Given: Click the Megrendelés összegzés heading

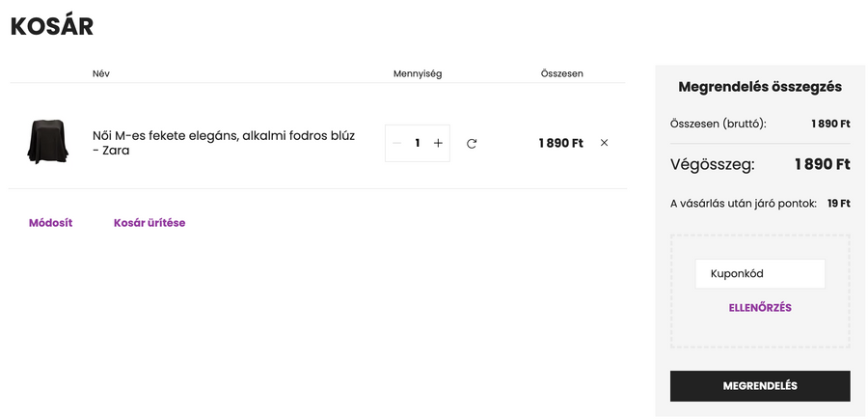Looking at the screenshot, I should [x=760, y=87].
